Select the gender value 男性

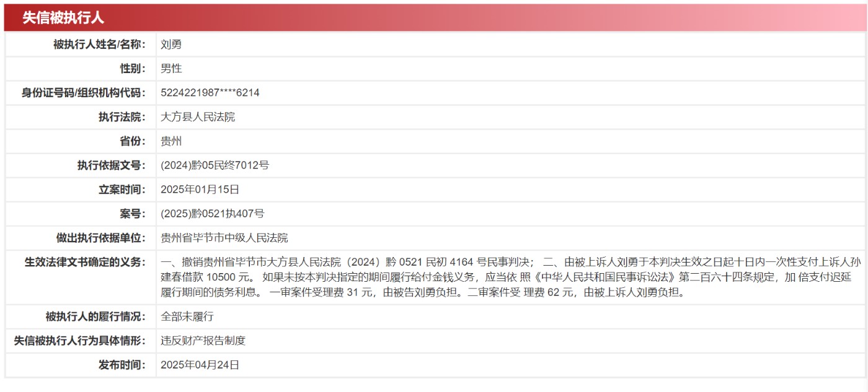pyautogui.click(x=171, y=69)
